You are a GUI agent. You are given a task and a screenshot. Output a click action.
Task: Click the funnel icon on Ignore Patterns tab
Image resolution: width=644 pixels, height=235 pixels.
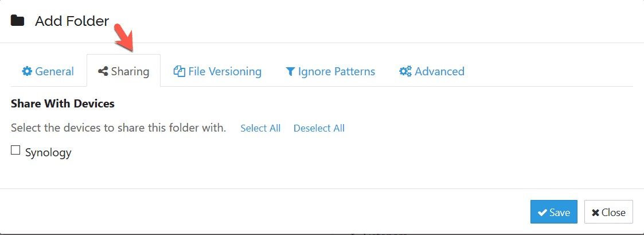coord(290,72)
